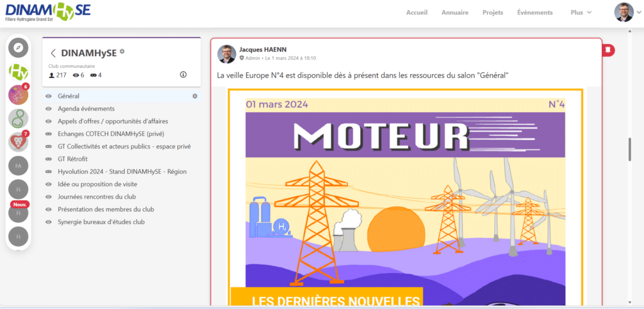Click the scrollbar down arrow at bottom right
The width and height of the screenshot is (644, 309).
(x=629, y=303)
